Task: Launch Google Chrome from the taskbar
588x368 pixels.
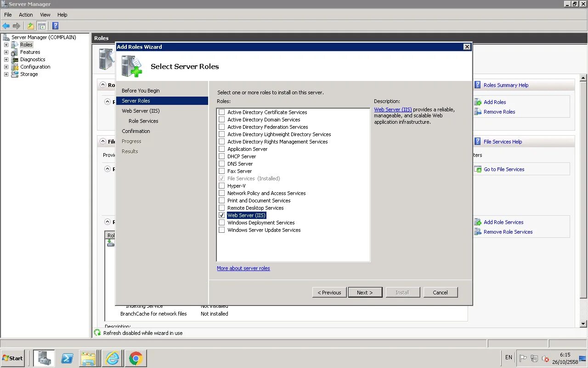Action: pyautogui.click(x=136, y=358)
